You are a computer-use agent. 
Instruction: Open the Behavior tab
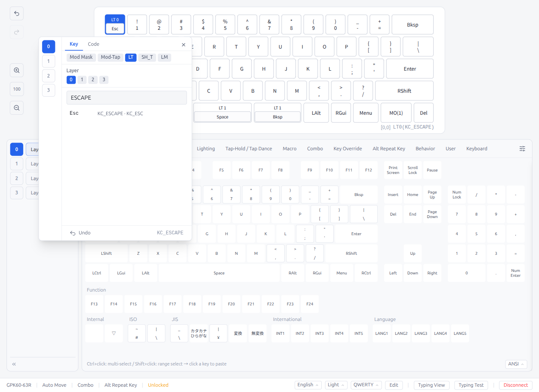click(425, 149)
